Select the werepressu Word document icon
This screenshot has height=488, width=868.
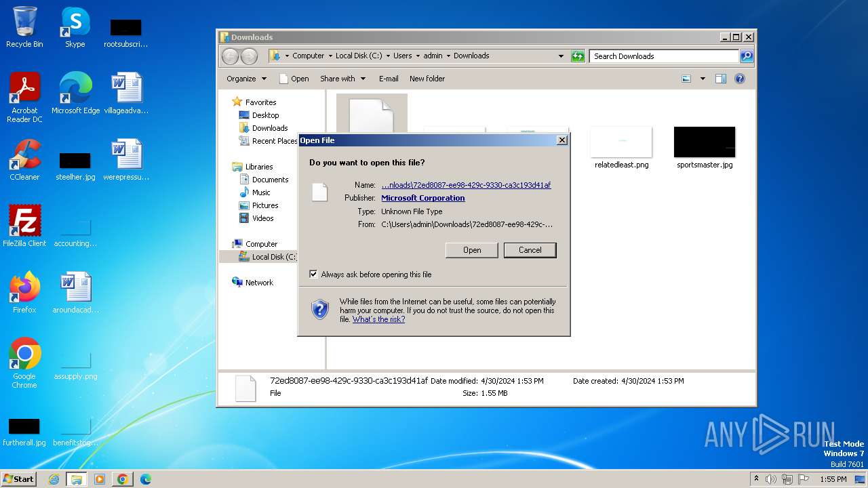pyautogui.click(x=126, y=160)
